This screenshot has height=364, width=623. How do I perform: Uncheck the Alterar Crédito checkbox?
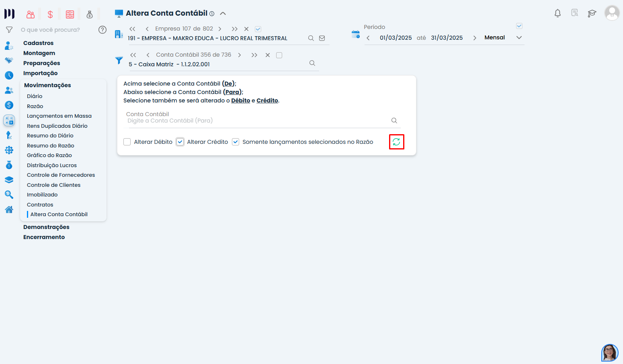pyautogui.click(x=180, y=142)
